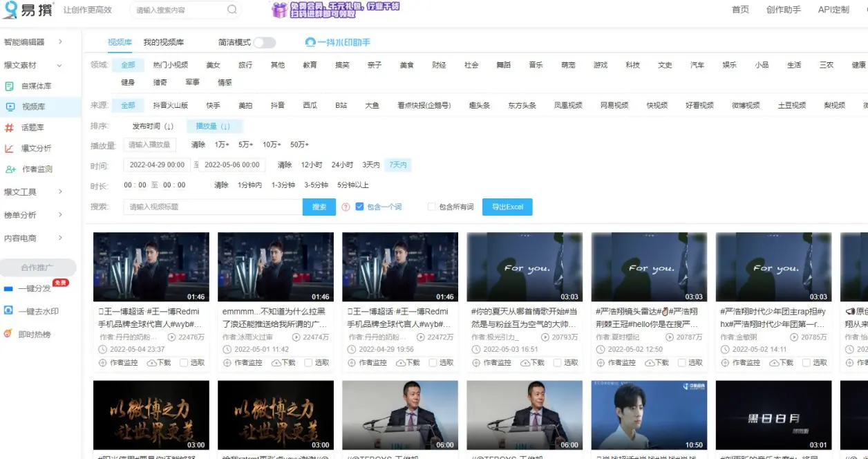Click download cloud icon for 2022-05-04 23:37 video
The width and height of the screenshot is (868, 459).
pyautogui.click(x=151, y=362)
